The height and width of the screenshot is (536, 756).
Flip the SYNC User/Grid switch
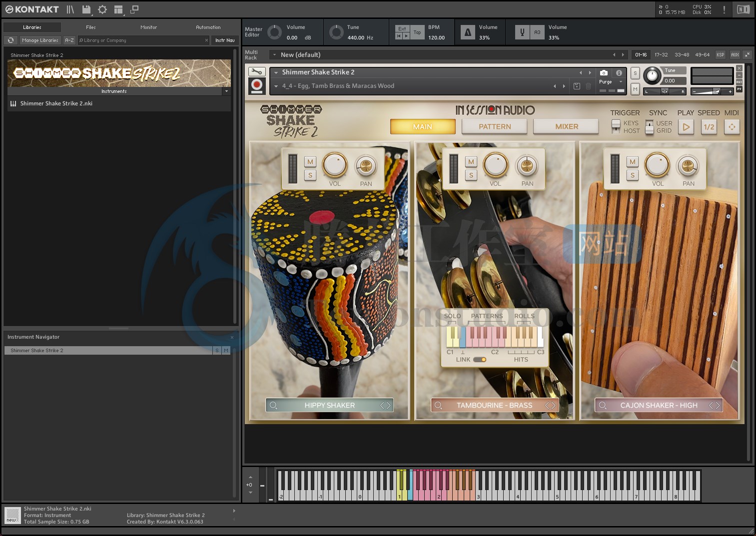(x=650, y=127)
